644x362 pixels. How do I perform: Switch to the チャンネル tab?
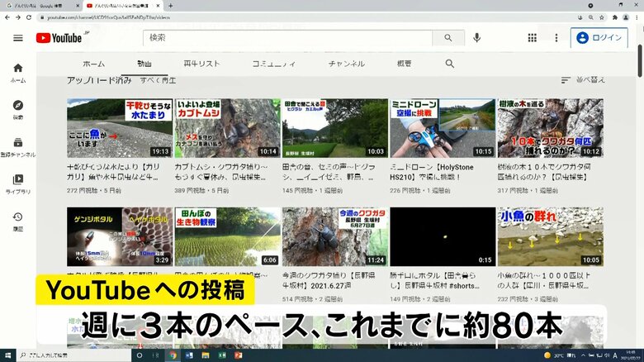346,64
